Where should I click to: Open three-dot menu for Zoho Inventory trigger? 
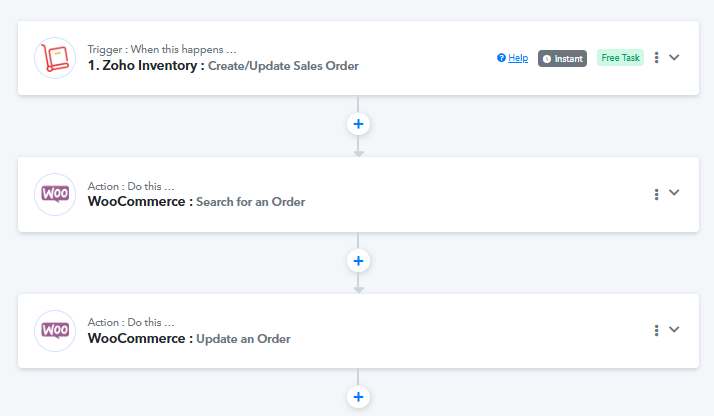coord(656,57)
